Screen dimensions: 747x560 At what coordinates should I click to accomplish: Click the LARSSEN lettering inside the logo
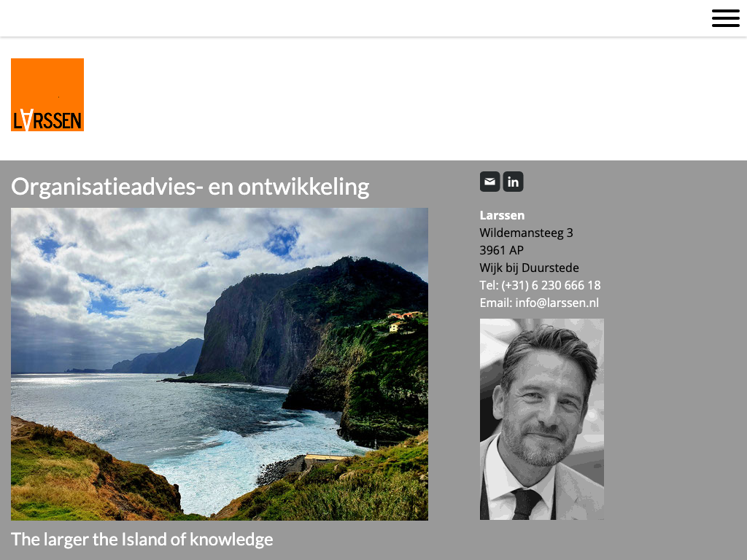click(x=47, y=120)
